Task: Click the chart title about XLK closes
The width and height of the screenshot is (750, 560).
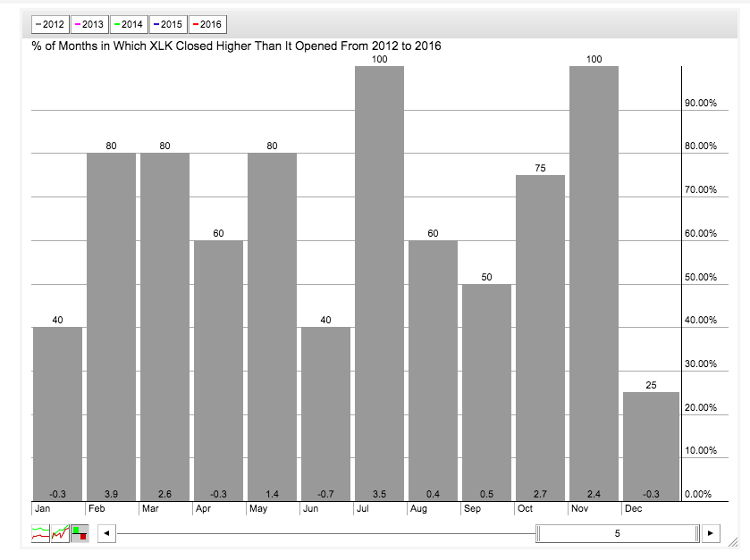Action: 236,46
